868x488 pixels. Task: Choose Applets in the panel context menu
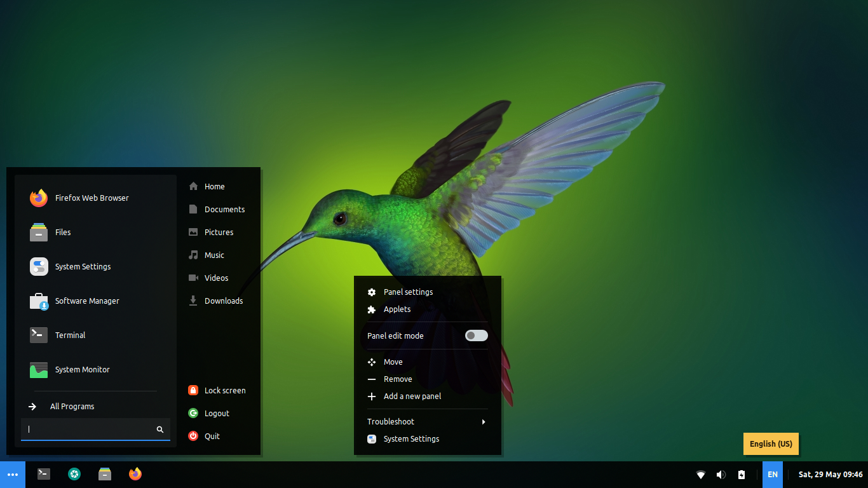coord(428,309)
